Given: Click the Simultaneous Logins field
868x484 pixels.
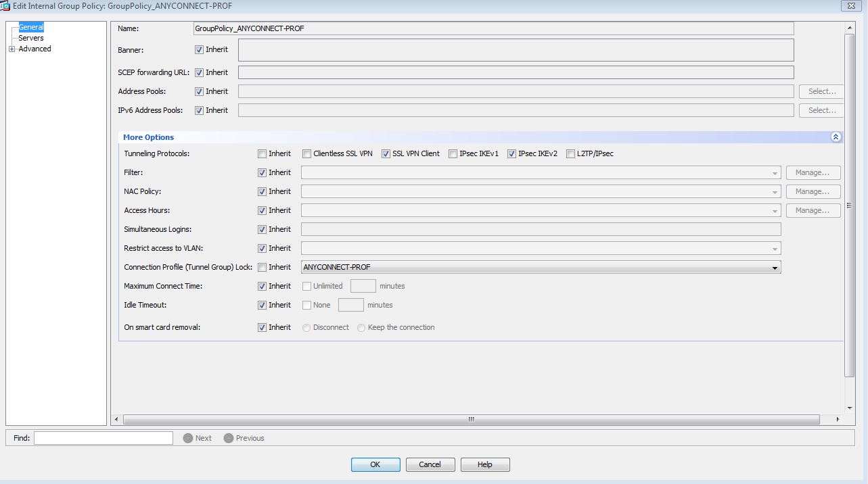Looking at the screenshot, I should (541, 229).
